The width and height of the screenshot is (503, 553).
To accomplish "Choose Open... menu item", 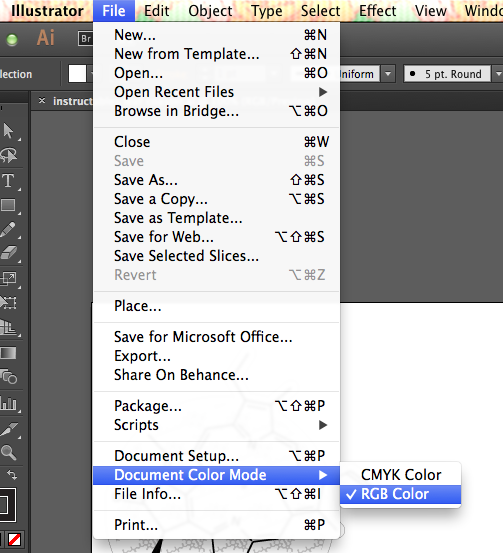I will coord(216,73).
